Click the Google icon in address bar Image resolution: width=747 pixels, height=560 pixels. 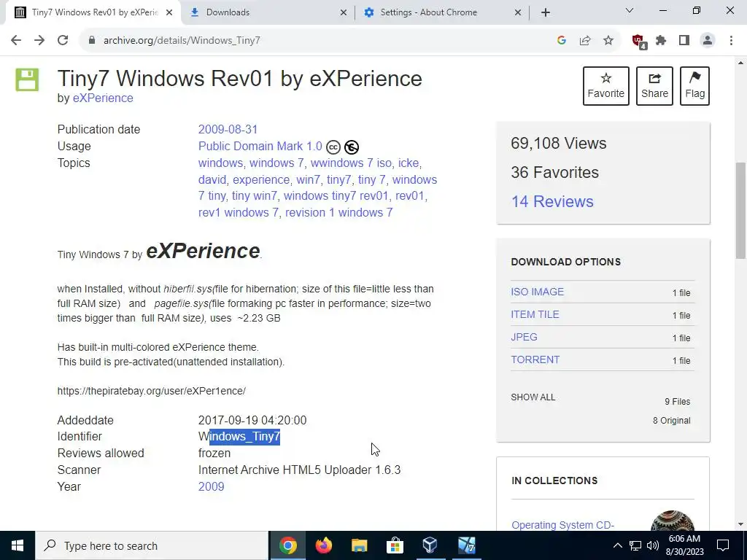click(561, 41)
